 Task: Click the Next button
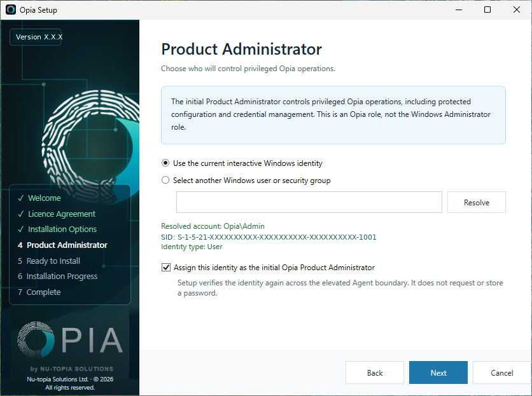438,372
